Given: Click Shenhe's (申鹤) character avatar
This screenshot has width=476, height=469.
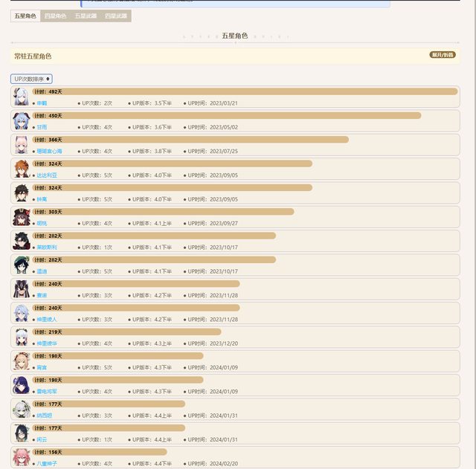Looking at the screenshot, I should [21, 97].
